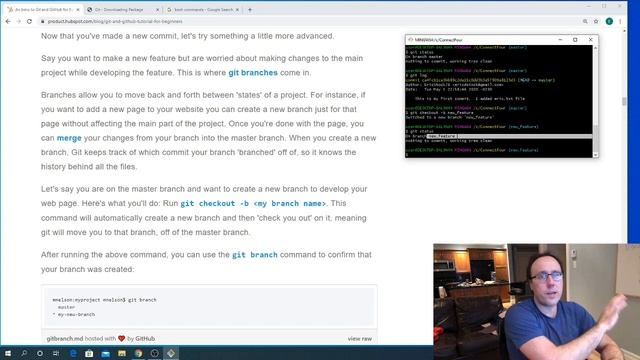Open the Chrome profile avatar
Viewport: 640px width, 360px height.
609,21
